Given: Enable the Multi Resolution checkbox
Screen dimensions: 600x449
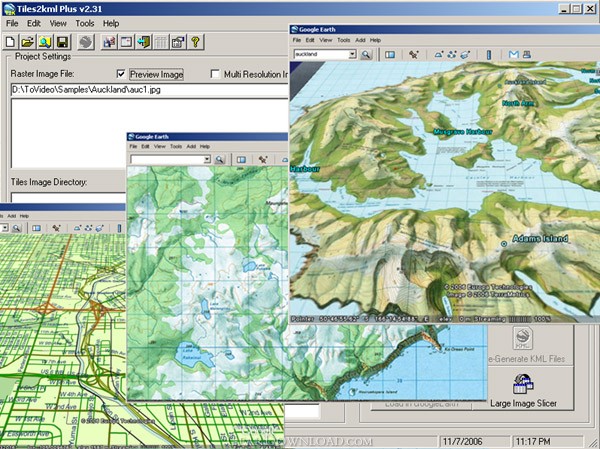Looking at the screenshot, I should tap(215, 74).
